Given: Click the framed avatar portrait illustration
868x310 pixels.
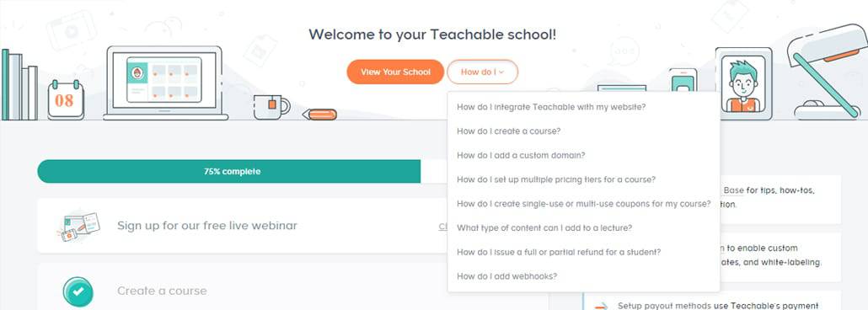Looking at the screenshot, I should (743, 83).
